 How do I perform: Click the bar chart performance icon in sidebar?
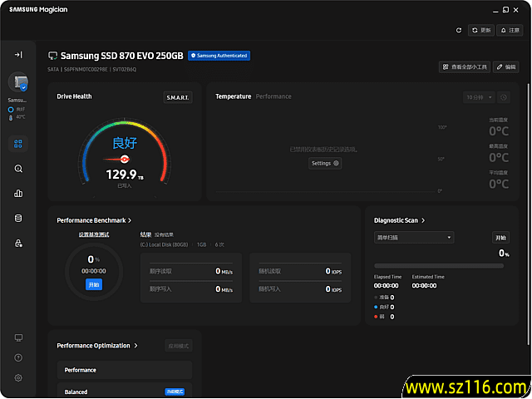coord(18,194)
